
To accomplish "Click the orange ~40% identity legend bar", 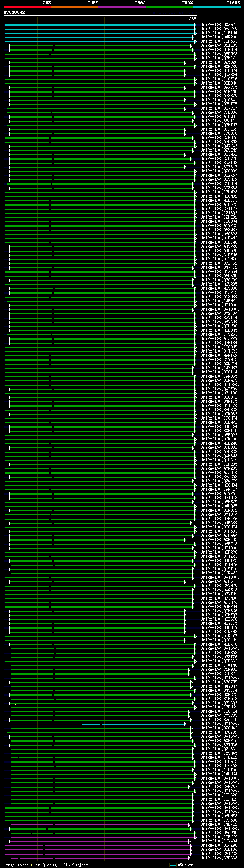I will point(74,7).
